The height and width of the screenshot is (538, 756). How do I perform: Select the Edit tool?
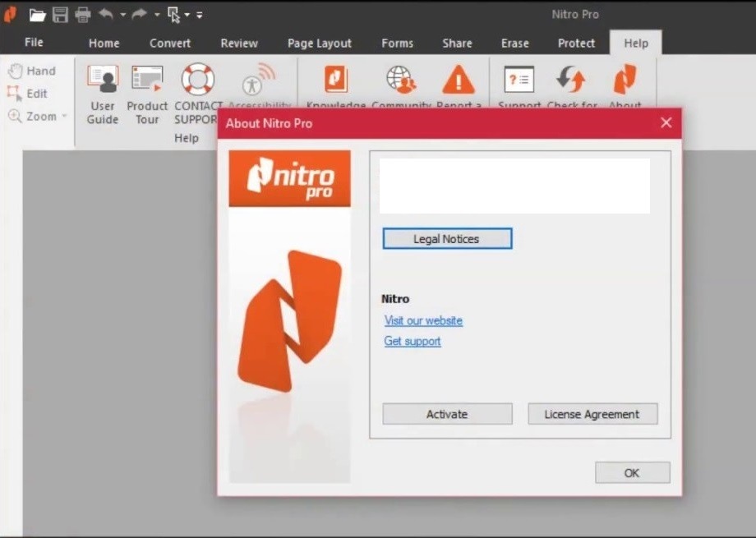click(27, 94)
